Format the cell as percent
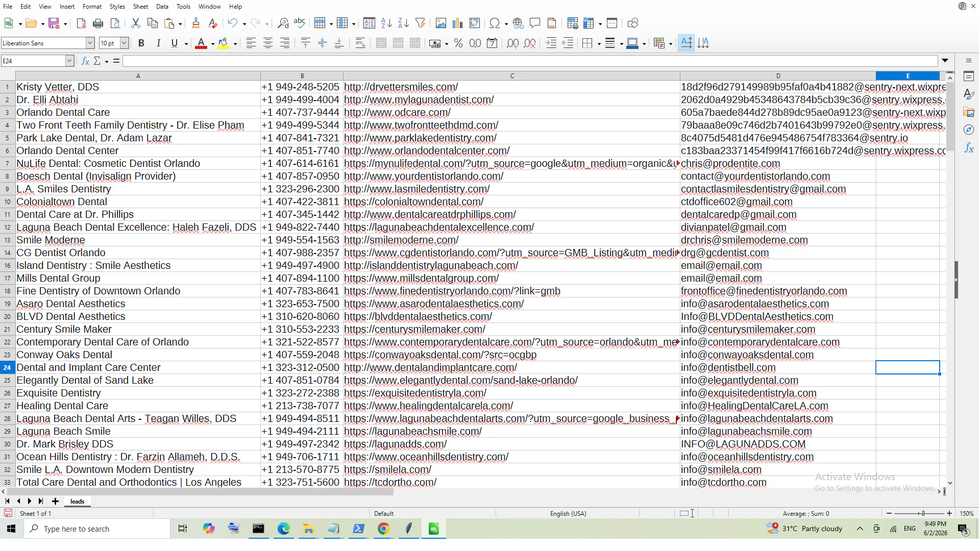 tap(458, 43)
